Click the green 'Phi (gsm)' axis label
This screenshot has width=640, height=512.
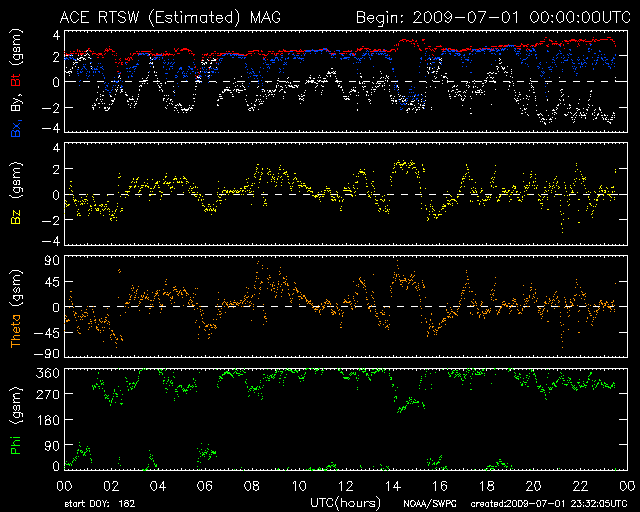[16, 420]
